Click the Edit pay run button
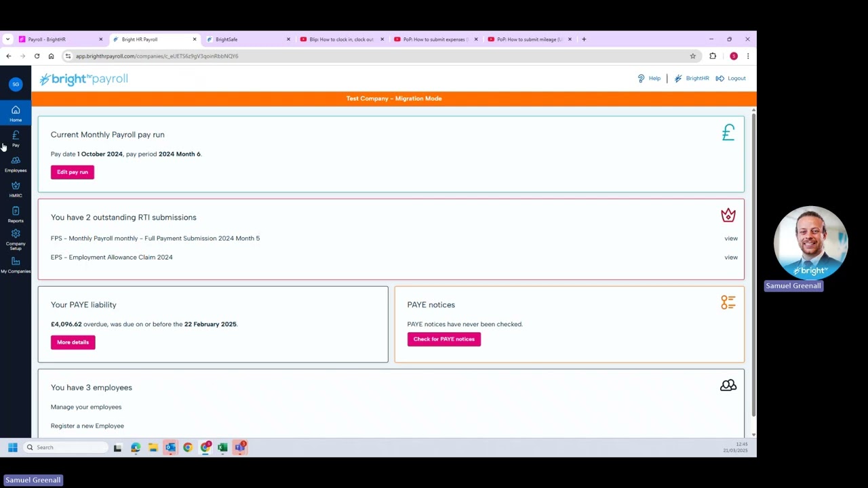This screenshot has width=868, height=488. point(73,172)
